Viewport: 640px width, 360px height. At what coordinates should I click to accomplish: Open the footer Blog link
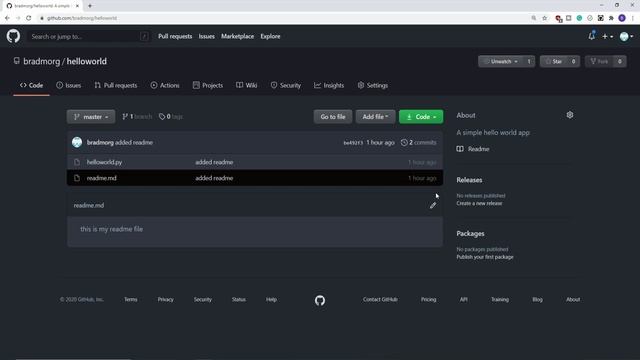tap(537, 299)
